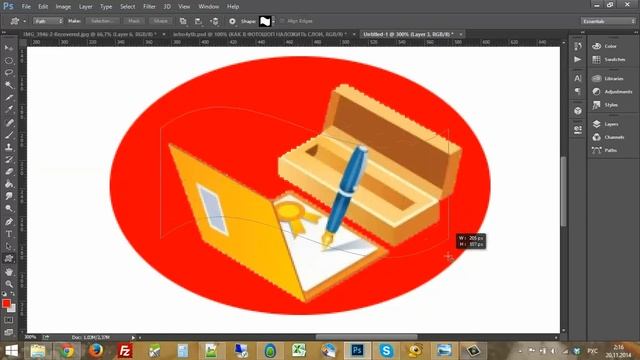Toggle Quick Mask mode

[x=9, y=320]
